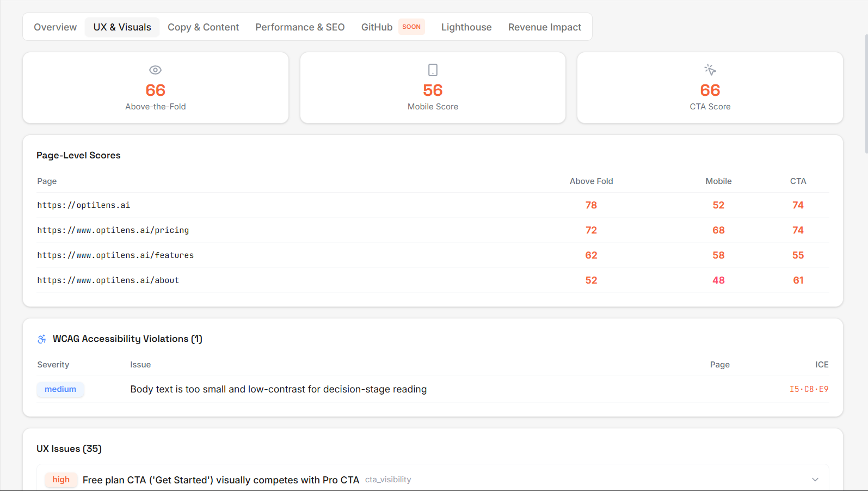Open the optilens.ai/pricing page link
This screenshot has width=868, height=491.
tap(113, 230)
